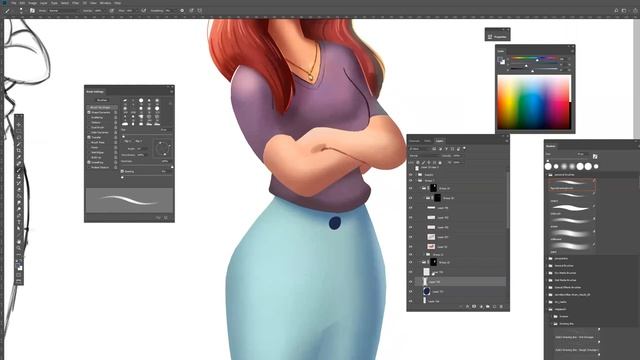Expand the Dry Media Brushes folder

click(547, 273)
